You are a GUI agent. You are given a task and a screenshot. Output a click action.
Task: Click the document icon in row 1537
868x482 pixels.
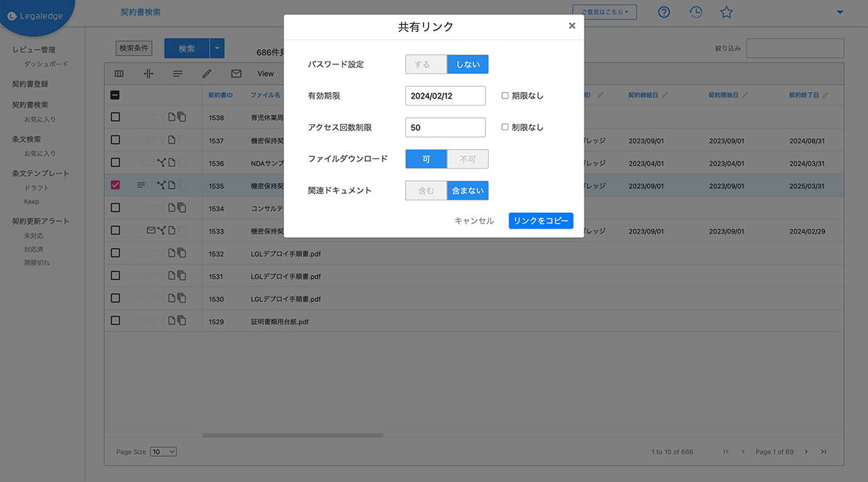pos(171,140)
